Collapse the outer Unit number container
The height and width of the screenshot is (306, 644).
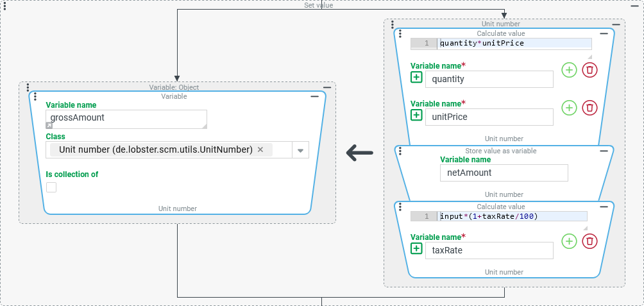pos(616,24)
